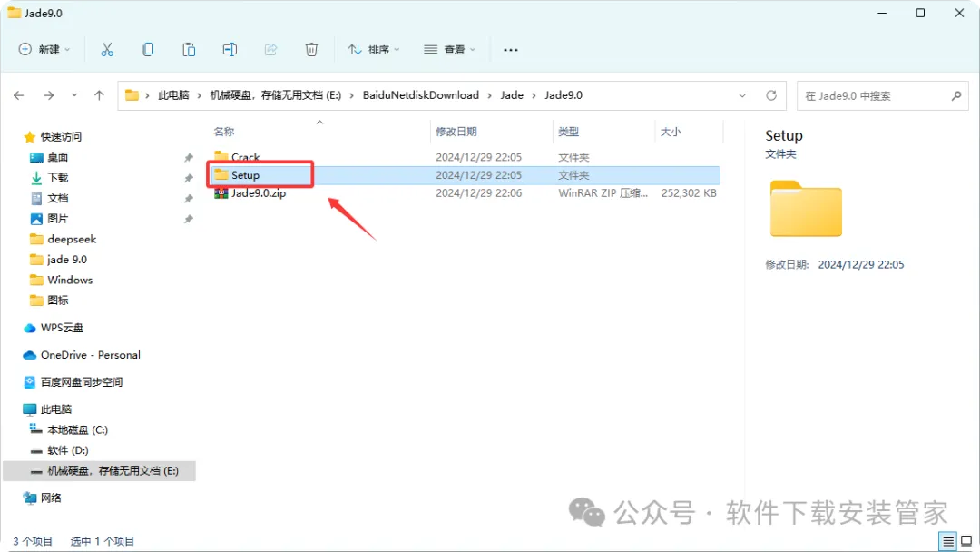Viewport: 980px width, 552px height.
Task: Maximize the Jade9.0 window
Action: (x=920, y=13)
